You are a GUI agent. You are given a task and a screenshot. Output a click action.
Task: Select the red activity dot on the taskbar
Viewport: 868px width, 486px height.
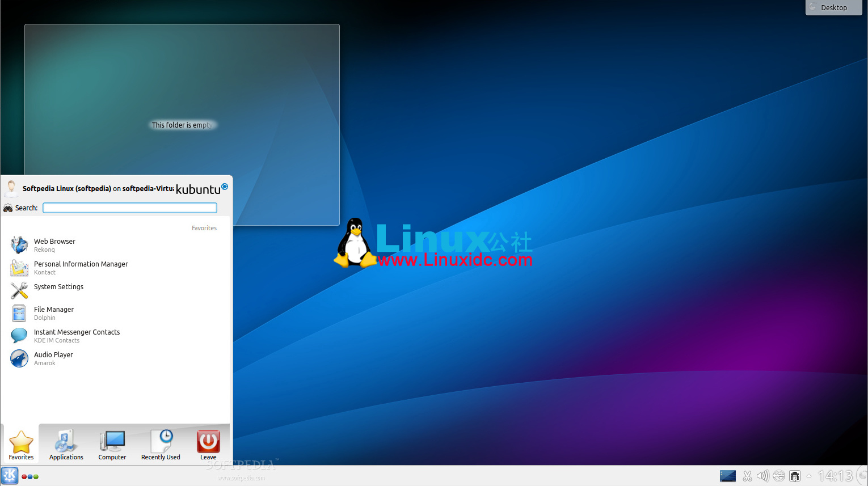point(24,476)
